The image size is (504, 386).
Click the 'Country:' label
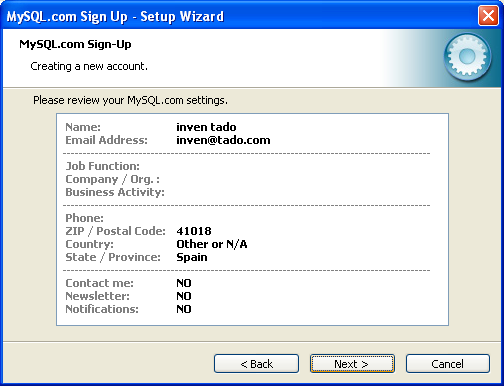click(x=90, y=244)
